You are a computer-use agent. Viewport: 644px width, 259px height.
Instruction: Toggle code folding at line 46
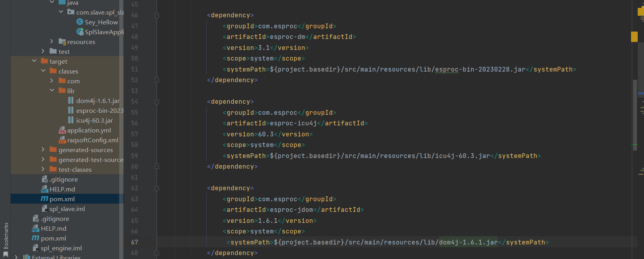click(157, 15)
